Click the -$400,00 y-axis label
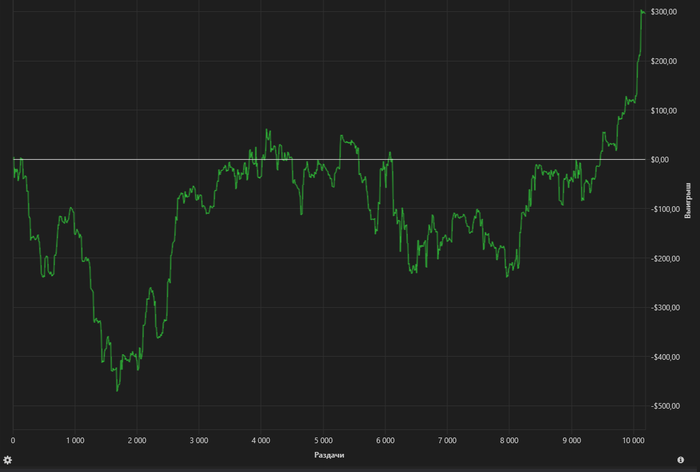 pos(665,357)
